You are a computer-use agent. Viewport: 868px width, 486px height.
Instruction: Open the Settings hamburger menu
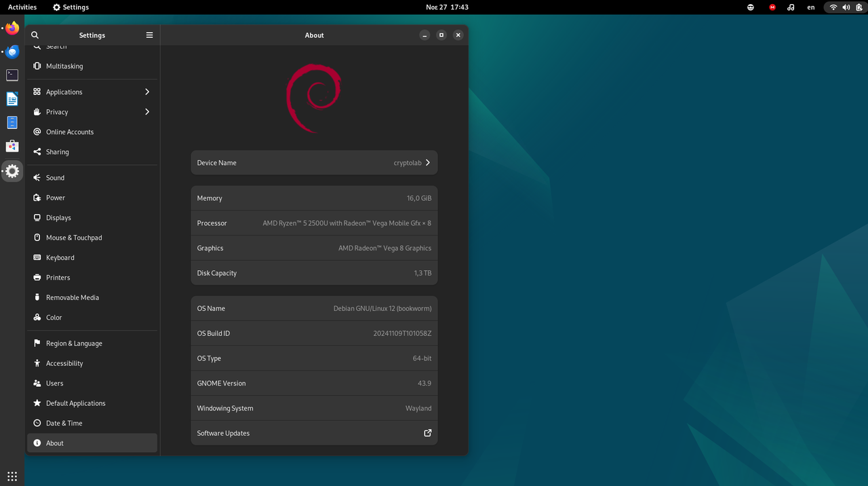click(150, 35)
